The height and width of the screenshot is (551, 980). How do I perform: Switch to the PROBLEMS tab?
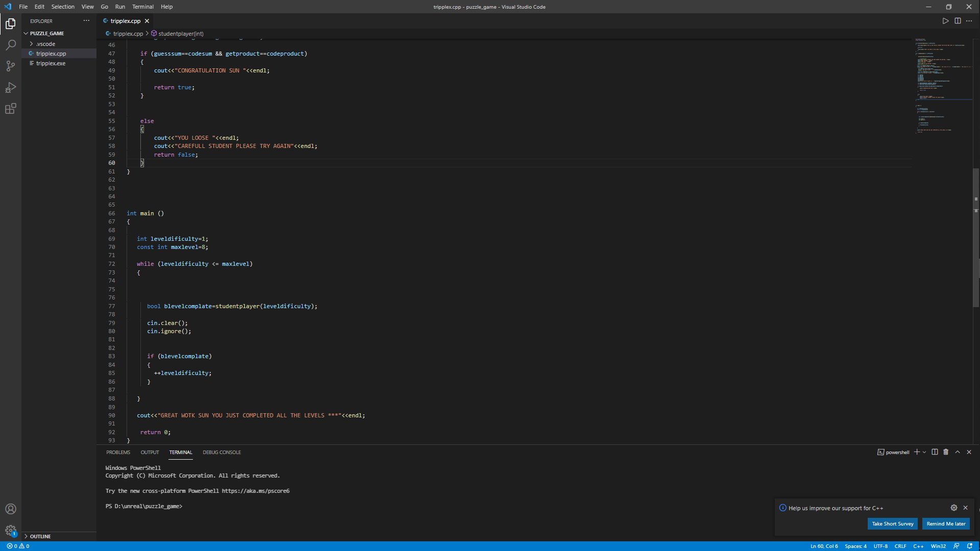click(x=118, y=452)
